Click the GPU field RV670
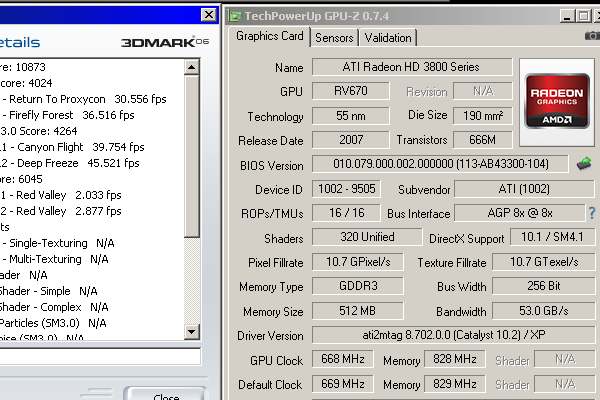The width and height of the screenshot is (600, 400). click(351, 91)
